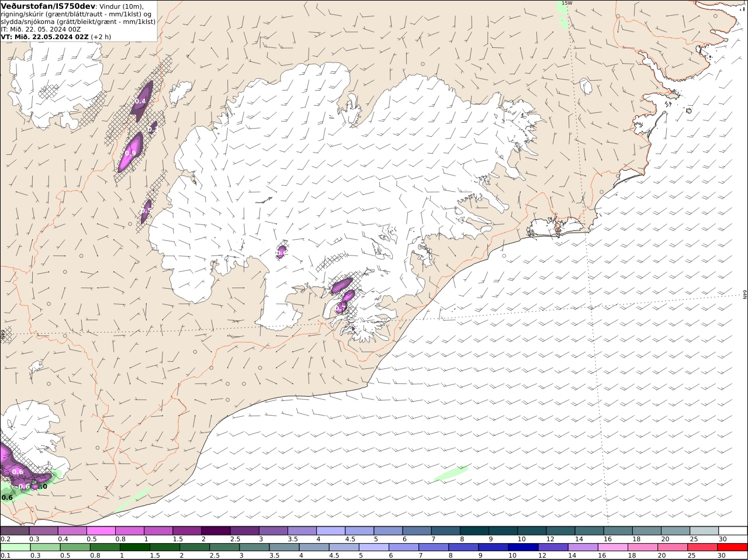Image resolution: width=748 pixels, height=560 pixels.
Task: Click the '0.4' precipitation value on the map
Action: pos(140,101)
